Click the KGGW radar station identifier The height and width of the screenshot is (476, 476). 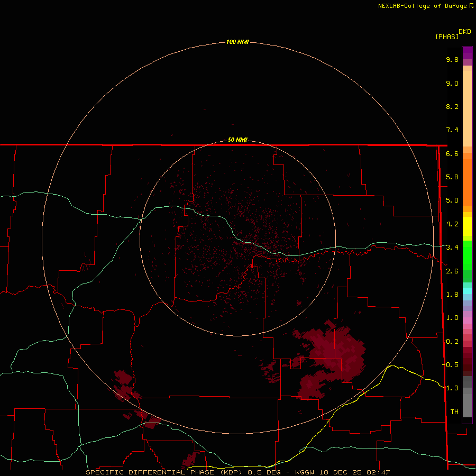[x=305, y=472]
